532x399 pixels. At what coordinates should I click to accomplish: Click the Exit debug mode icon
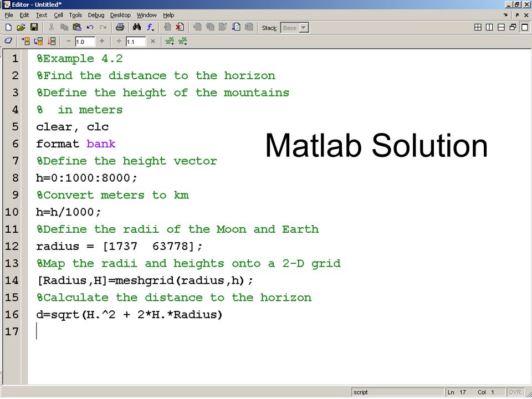point(249,28)
